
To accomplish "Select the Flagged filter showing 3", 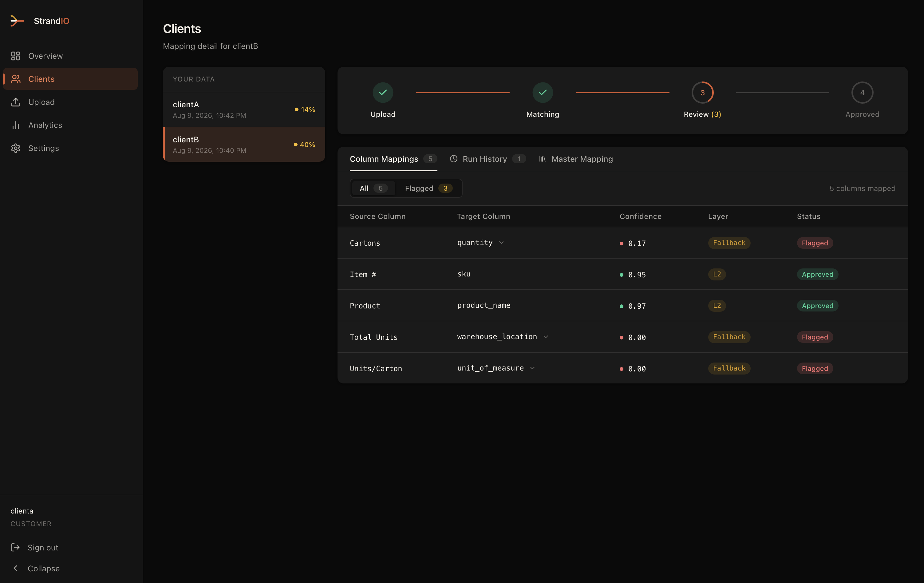I will (x=428, y=188).
